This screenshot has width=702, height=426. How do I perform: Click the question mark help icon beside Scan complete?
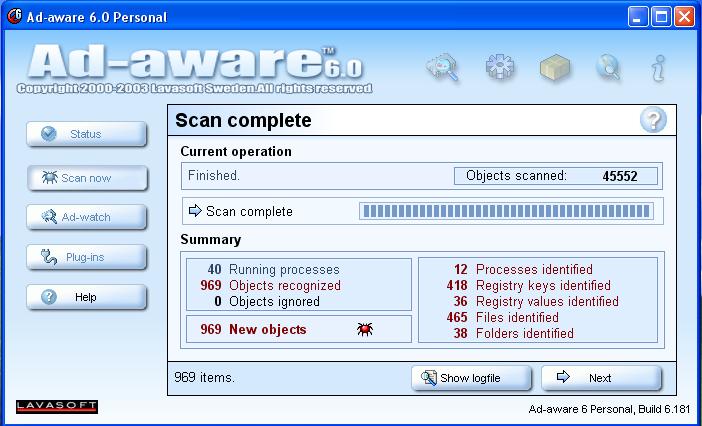pyautogui.click(x=653, y=120)
